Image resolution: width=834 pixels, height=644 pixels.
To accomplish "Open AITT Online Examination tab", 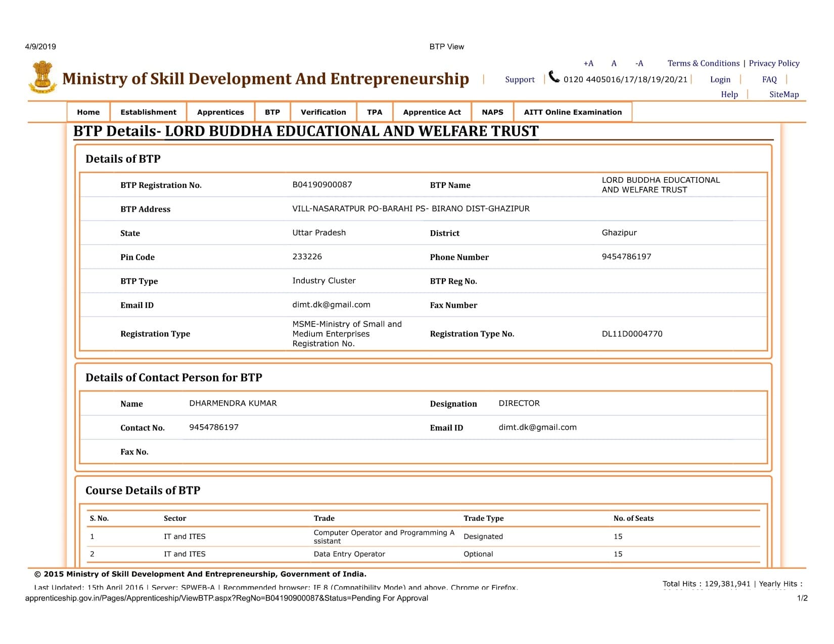I will pos(573,112).
